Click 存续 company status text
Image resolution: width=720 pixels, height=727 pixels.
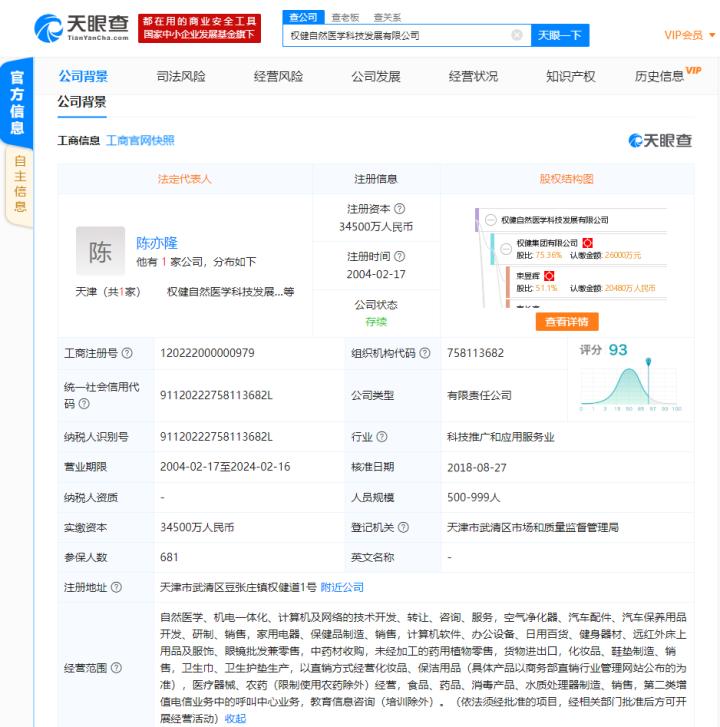point(376,321)
